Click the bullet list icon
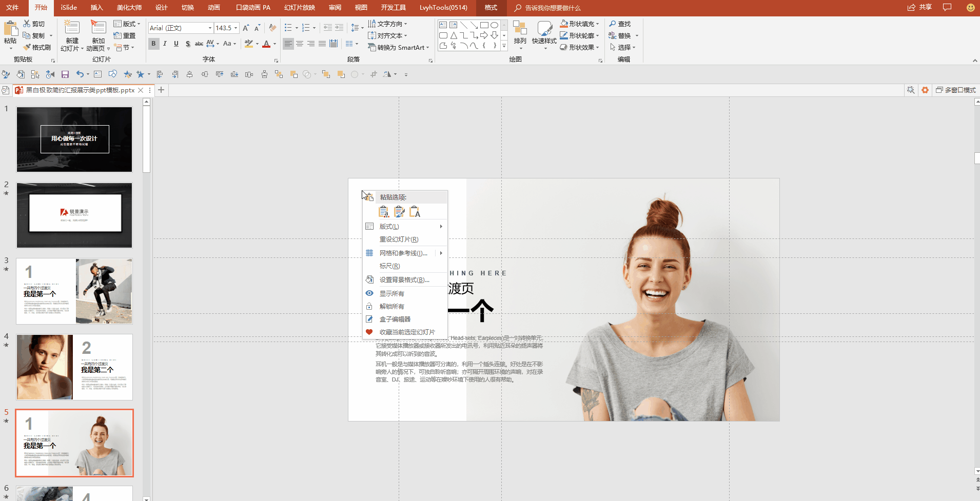980x501 pixels. point(288,28)
